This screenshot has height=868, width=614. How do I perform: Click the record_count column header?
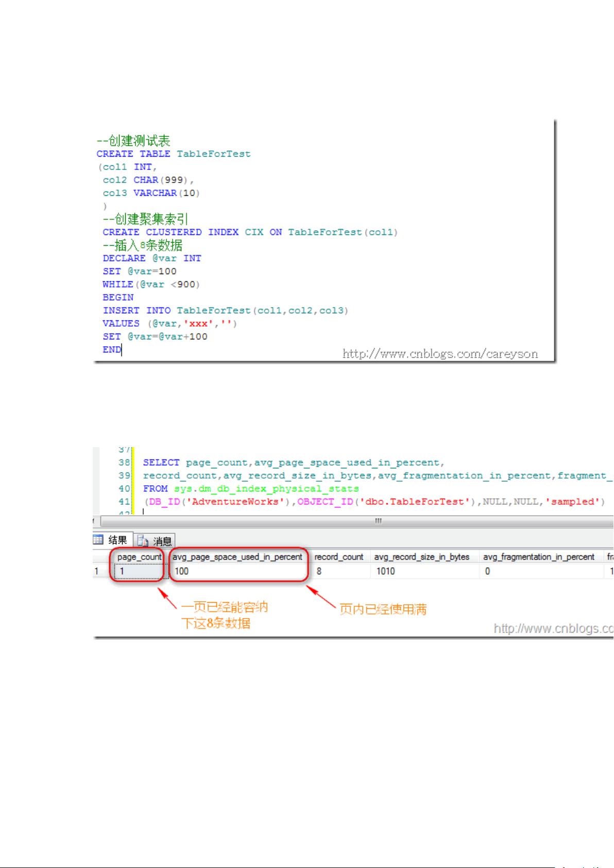coord(338,557)
